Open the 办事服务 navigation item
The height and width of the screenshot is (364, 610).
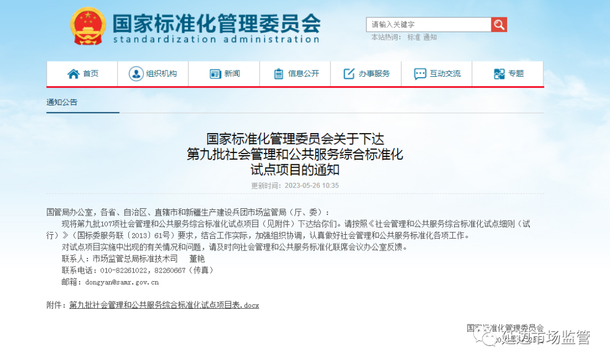coord(365,73)
